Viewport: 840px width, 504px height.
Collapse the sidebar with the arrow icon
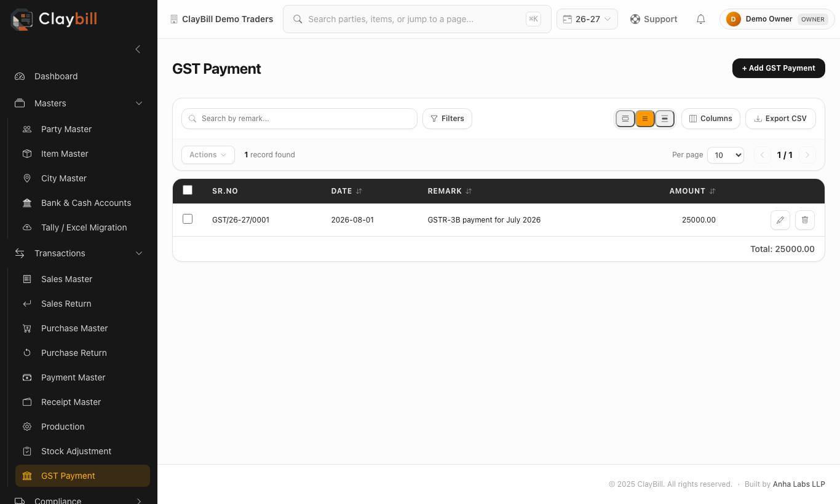(x=138, y=49)
